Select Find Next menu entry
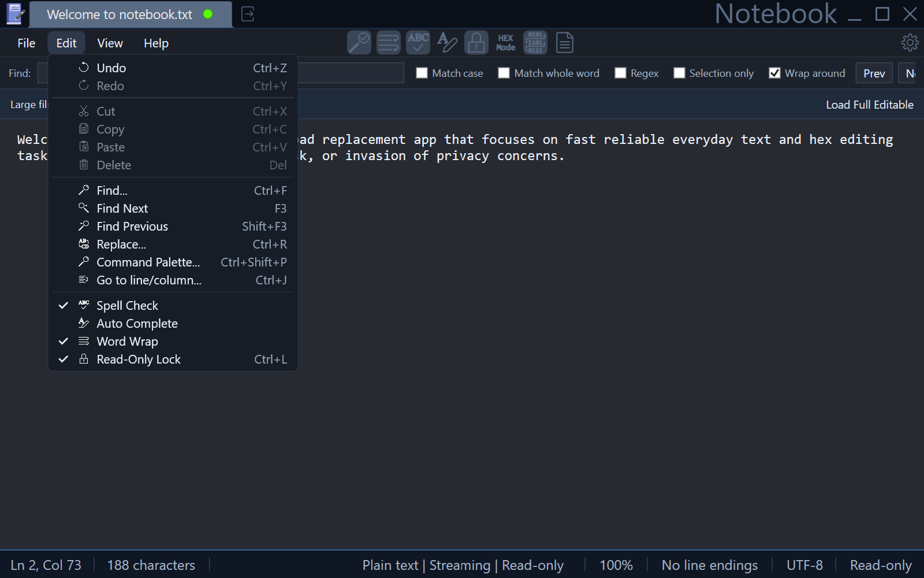Image resolution: width=924 pixels, height=578 pixels. [x=173, y=208]
